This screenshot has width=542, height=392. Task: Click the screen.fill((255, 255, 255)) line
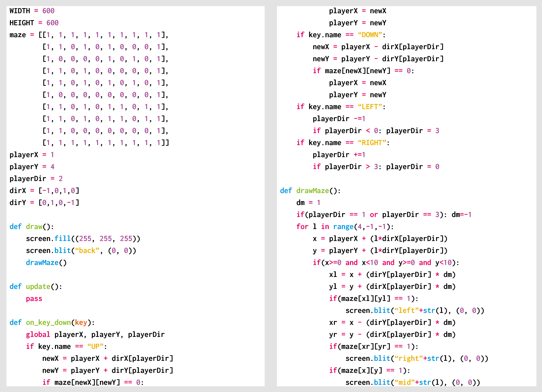click(x=83, y=239)
